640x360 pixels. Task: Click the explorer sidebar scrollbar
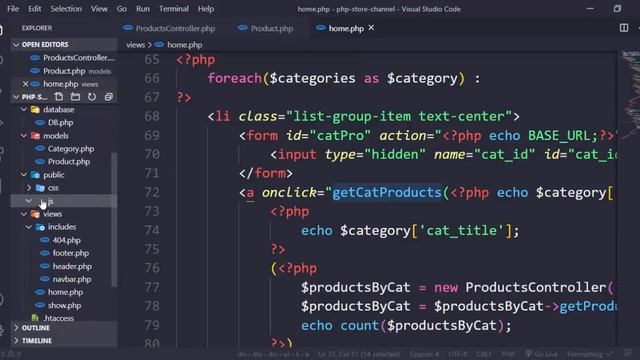coord(114,220)
